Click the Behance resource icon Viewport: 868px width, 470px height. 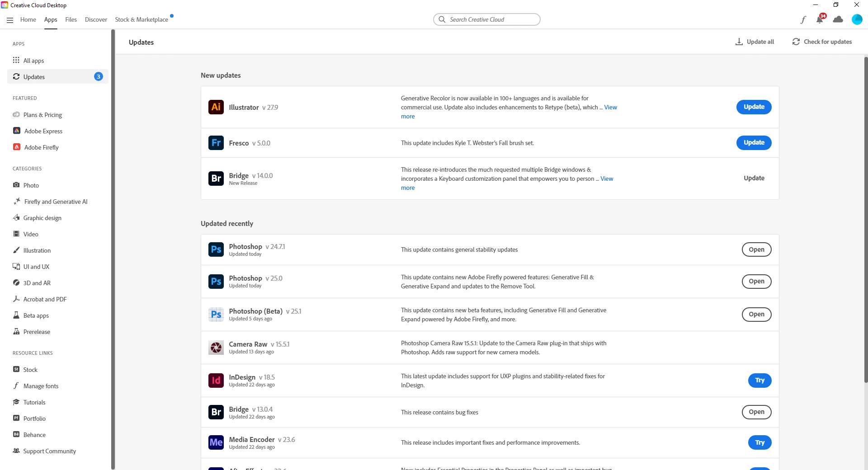tap(16, 434)
